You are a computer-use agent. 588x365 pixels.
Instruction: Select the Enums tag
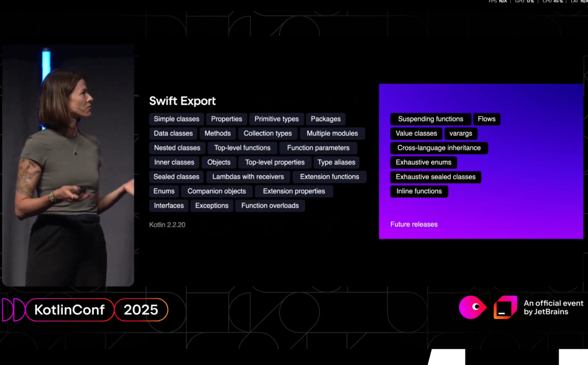[x=164, y=191]
